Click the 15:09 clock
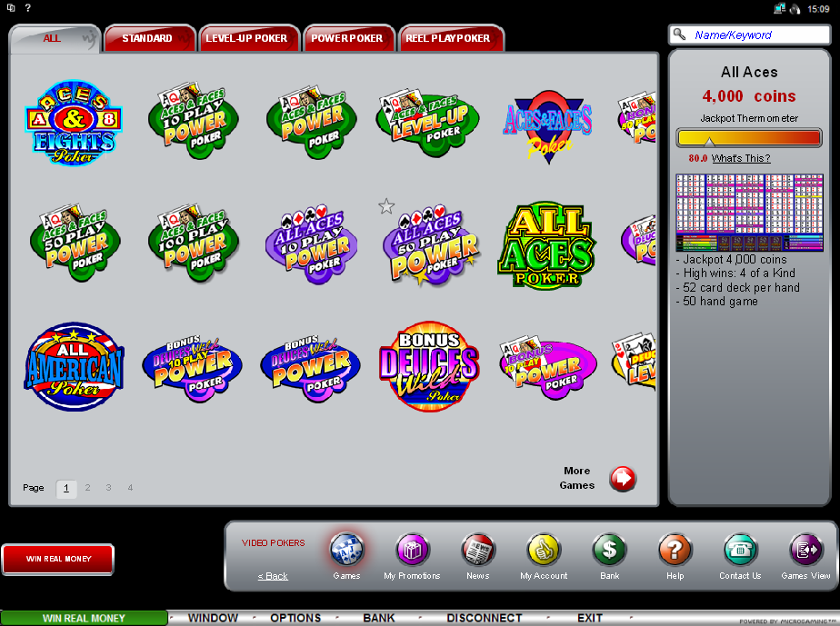 point(818,9)
